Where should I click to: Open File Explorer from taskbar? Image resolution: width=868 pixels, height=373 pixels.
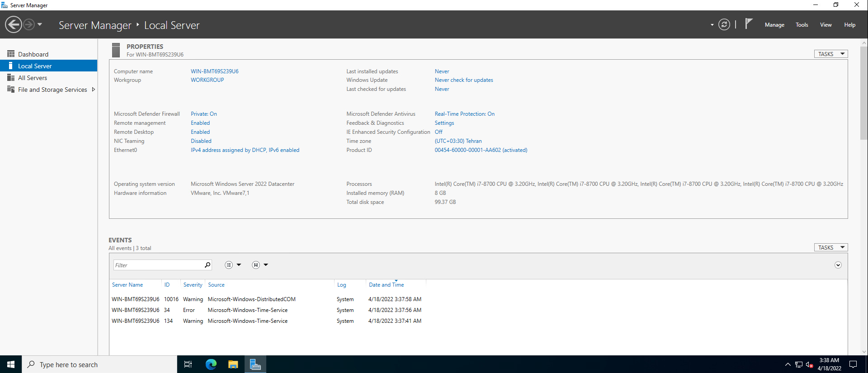[x=233, y=364]
